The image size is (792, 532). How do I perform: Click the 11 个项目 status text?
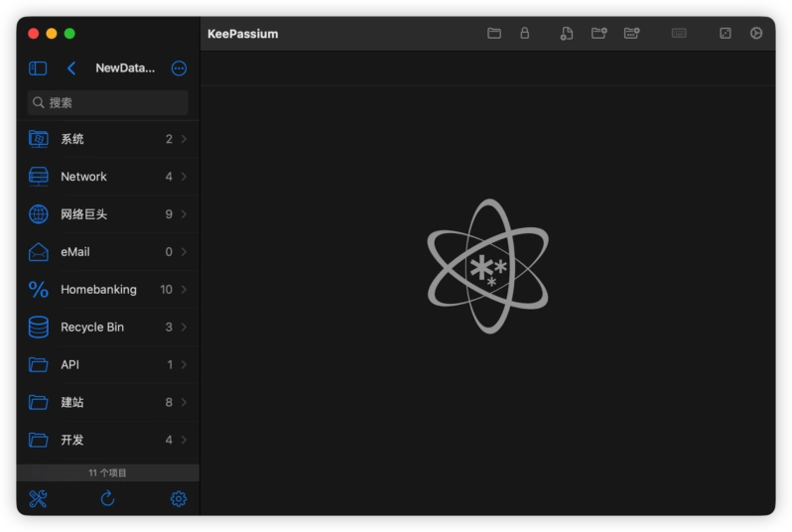[x=107, y=472]
